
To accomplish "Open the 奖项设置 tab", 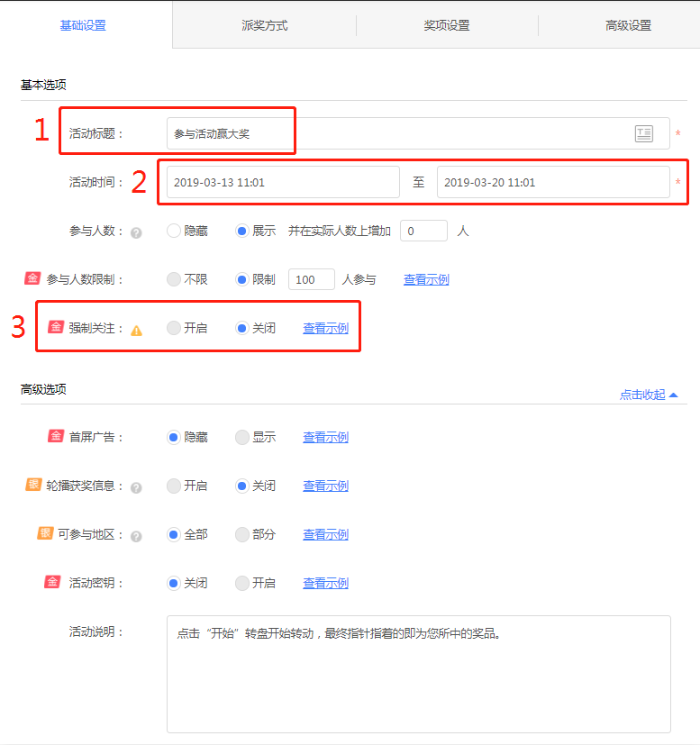I will pyautogui.click(x=447, y=25).
